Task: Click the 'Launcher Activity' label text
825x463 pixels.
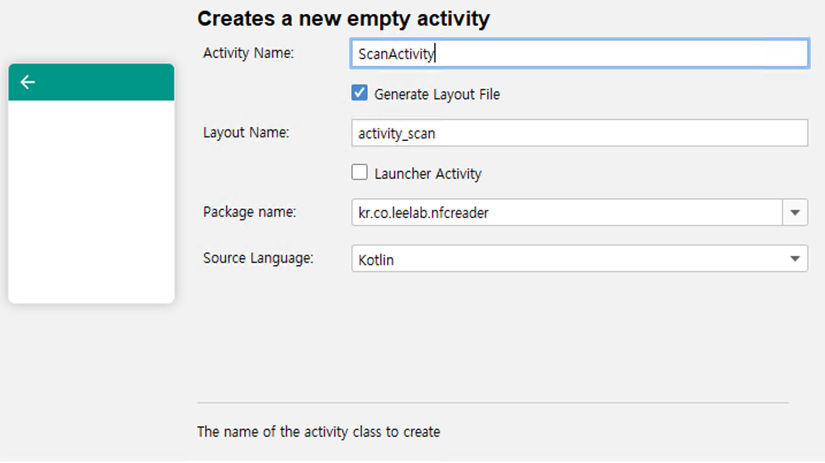Action: coord(428,174)
